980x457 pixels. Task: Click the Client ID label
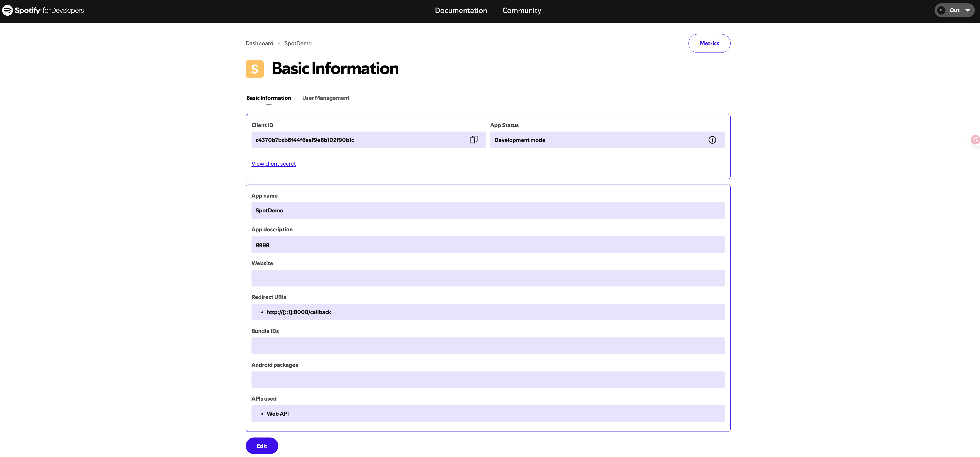[262, 125]
